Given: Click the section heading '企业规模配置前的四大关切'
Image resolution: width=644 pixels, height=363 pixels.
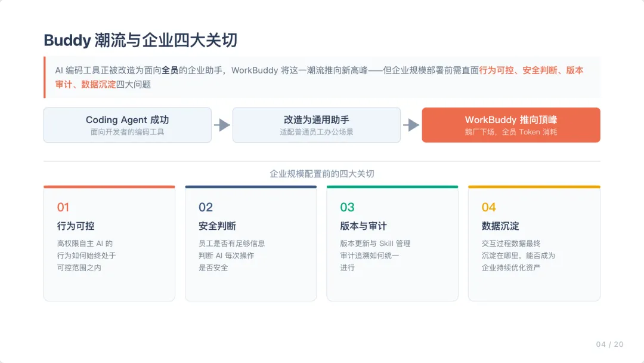Looking at the screenshot, I should coord(321,174).
